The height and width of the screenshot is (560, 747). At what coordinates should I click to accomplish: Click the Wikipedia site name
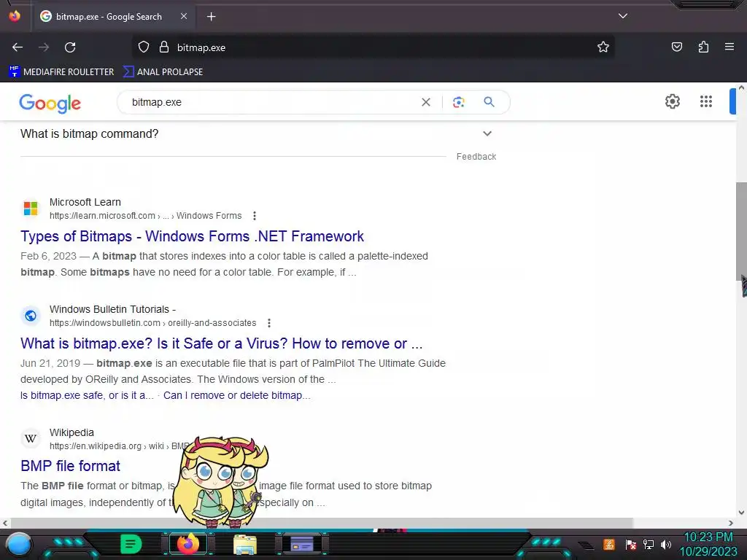click(x=71, y=432)
